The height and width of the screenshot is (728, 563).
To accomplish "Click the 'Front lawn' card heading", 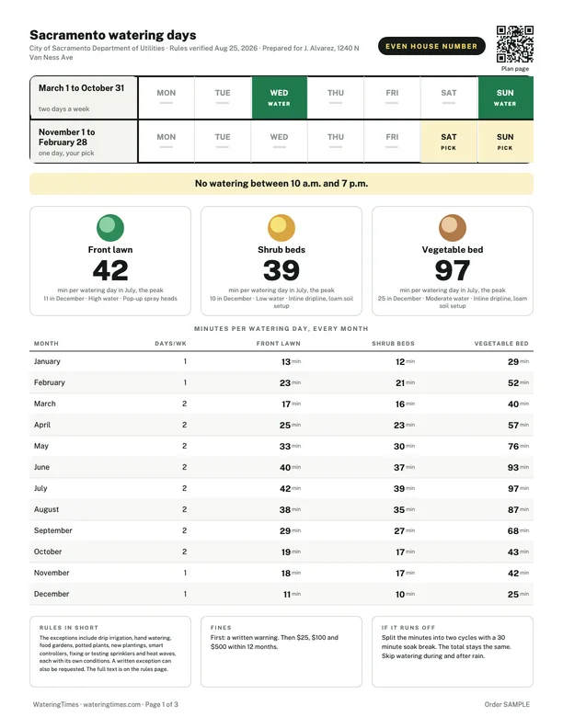I will pos(110,250).
